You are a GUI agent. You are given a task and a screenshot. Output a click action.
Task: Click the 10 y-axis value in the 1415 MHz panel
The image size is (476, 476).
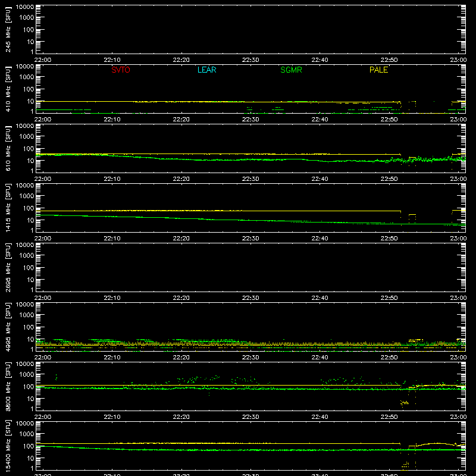tap(30, 220)
